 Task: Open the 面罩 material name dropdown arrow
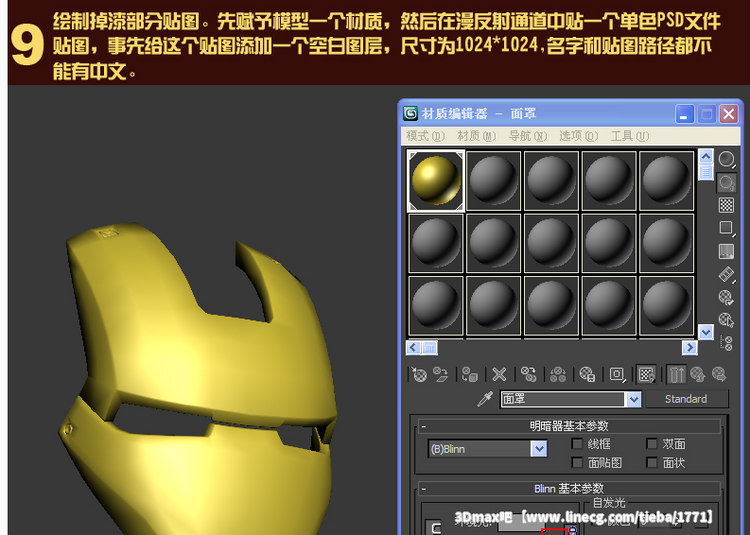tap(633, 399)
